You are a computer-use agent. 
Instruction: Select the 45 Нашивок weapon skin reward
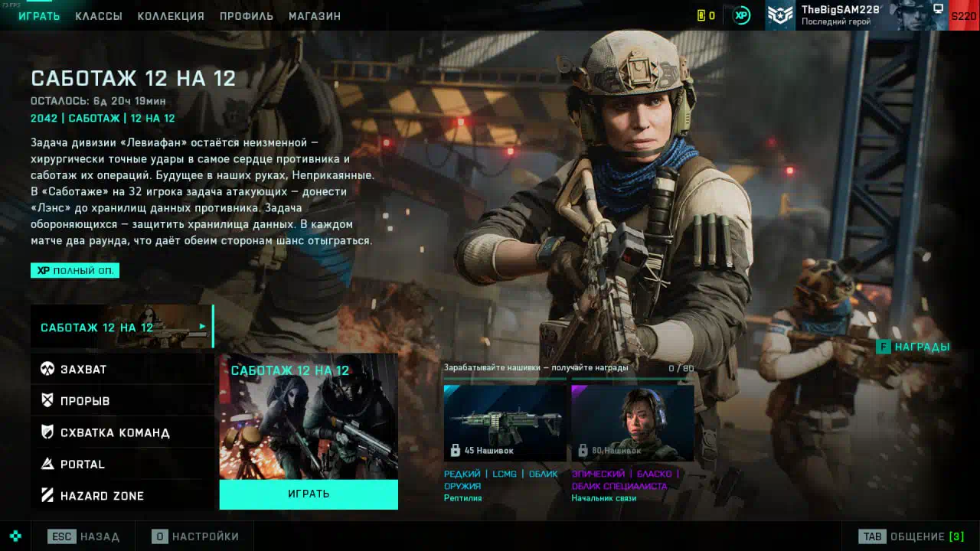click(x=505, y=422)
